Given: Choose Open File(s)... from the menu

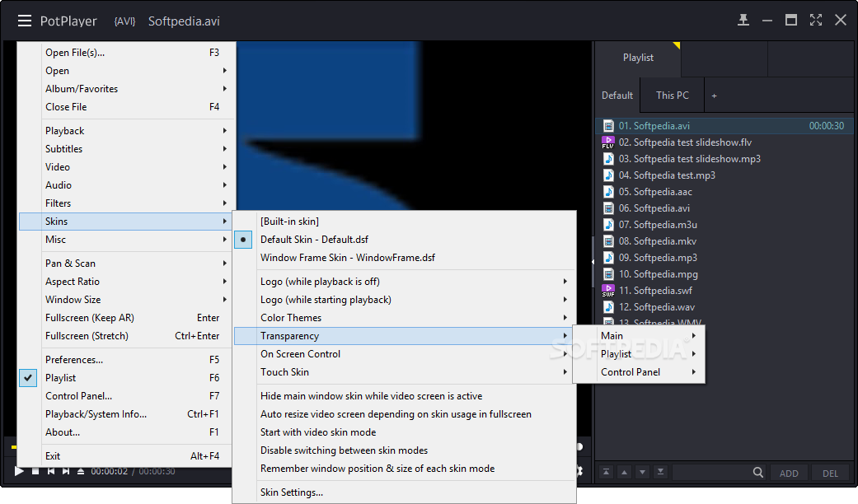Looking at the screenshot, I should click(127, 53).
